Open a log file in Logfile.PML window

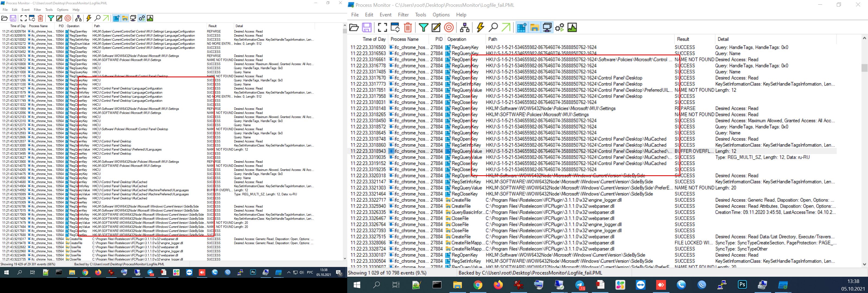pos(5,18)
